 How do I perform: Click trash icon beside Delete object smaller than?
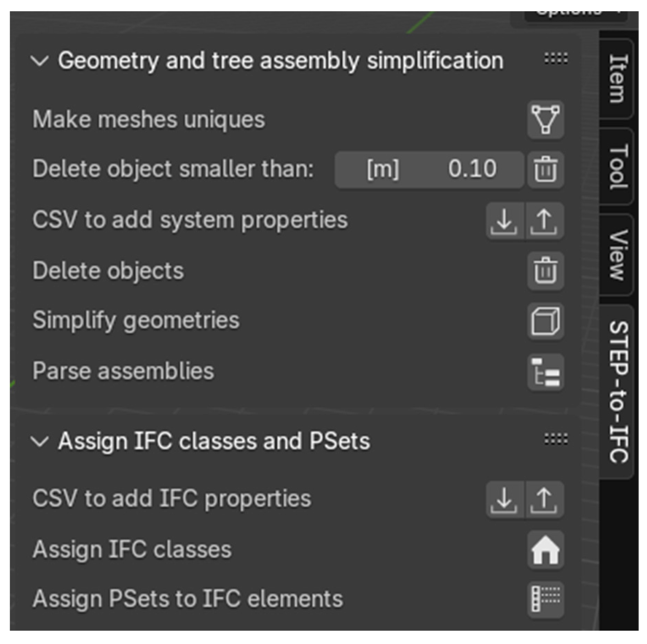click(545, 170)
